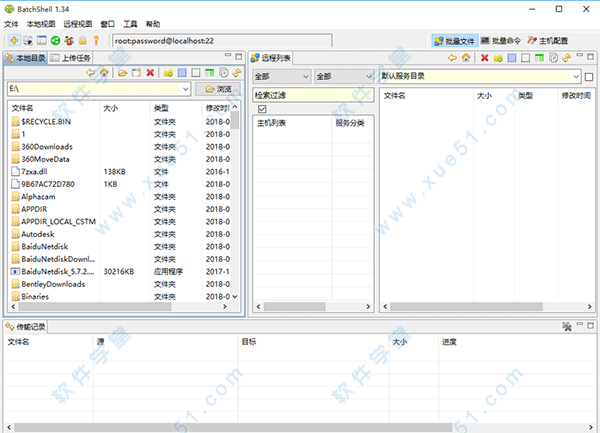Click deselect empty square in local panel
Viewport: 600px width, 433px height.
tap(196, 72)
